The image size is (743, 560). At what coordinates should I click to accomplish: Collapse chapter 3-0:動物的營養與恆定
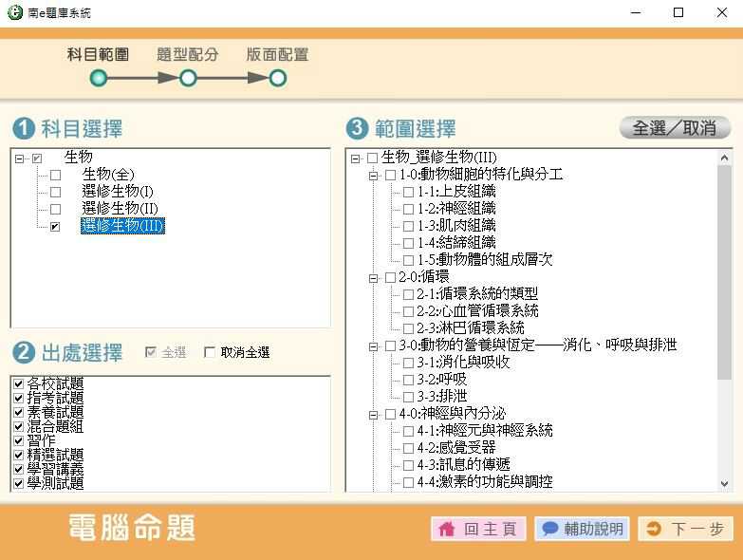tap(373, 346)
